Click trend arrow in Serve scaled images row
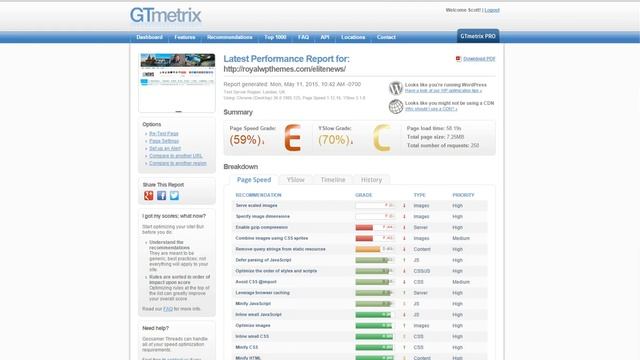Screen dimensions: 640x360 coord(404,206)
